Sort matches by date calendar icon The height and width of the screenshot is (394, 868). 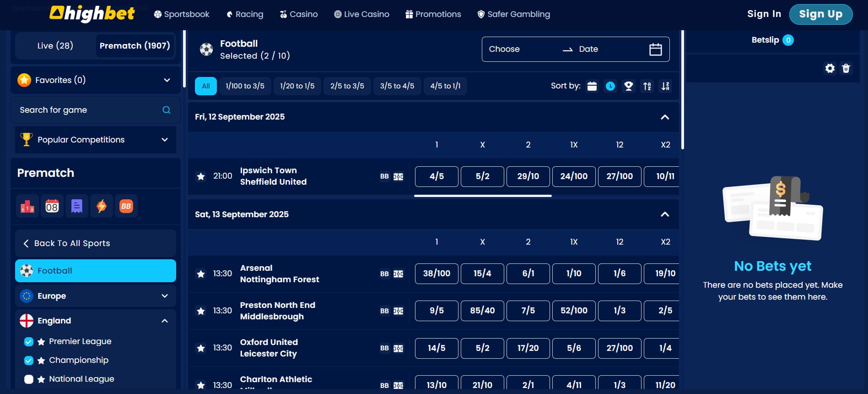point(592,86)
